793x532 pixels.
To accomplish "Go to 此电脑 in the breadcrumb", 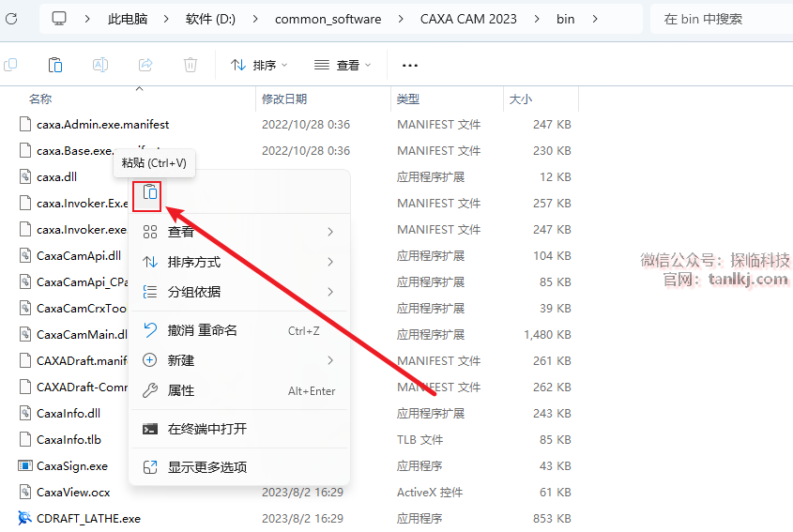I will click(x=128, y=19).
